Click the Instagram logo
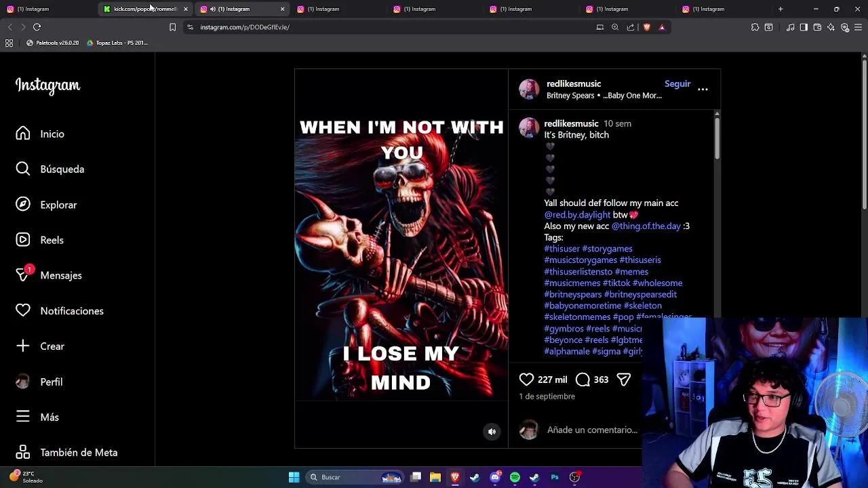 click(x=47, y=85)
